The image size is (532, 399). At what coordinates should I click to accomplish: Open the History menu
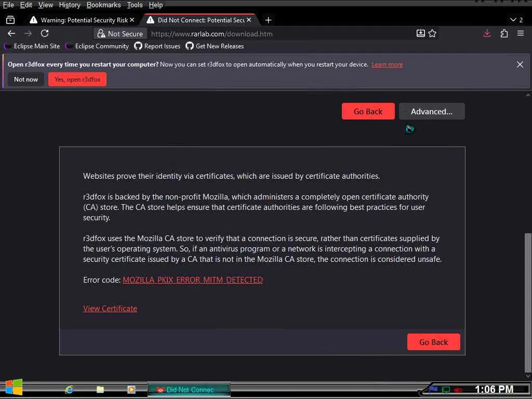point(70,5)
